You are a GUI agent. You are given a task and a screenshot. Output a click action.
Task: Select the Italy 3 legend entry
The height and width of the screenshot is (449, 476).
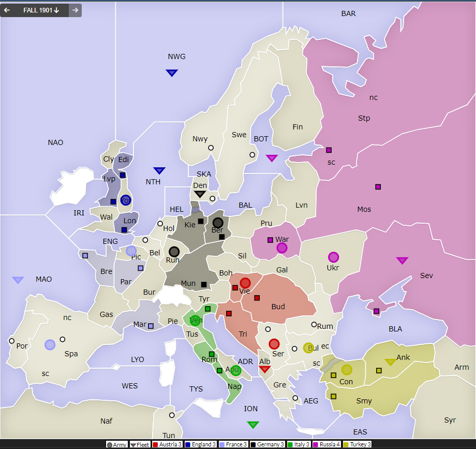point(299,444)
